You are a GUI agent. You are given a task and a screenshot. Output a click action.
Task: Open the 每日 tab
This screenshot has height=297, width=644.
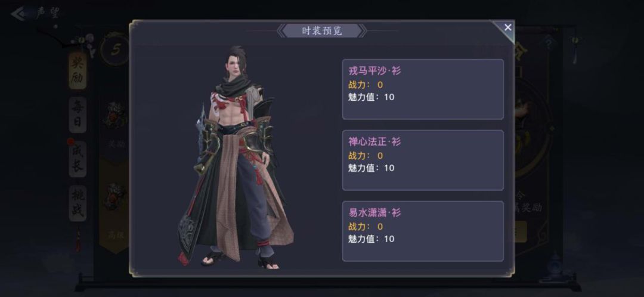point(78,115)
